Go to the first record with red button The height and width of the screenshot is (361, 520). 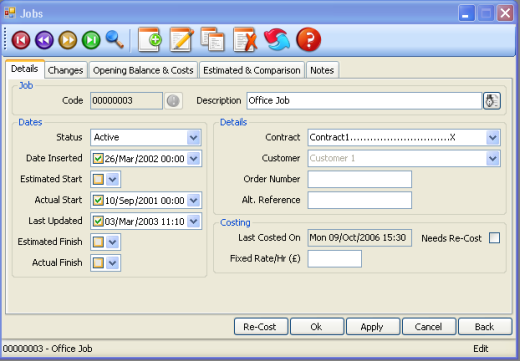[x=21, y=40]
